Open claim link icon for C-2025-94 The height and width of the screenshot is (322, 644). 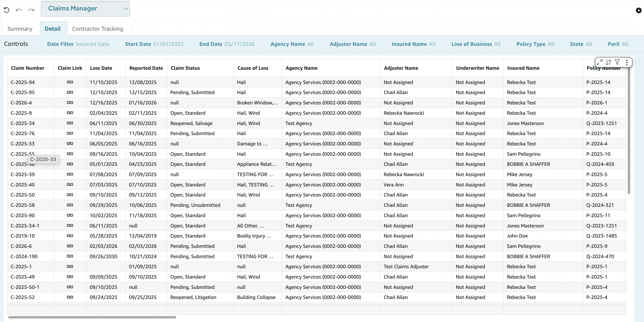[70, 82]
